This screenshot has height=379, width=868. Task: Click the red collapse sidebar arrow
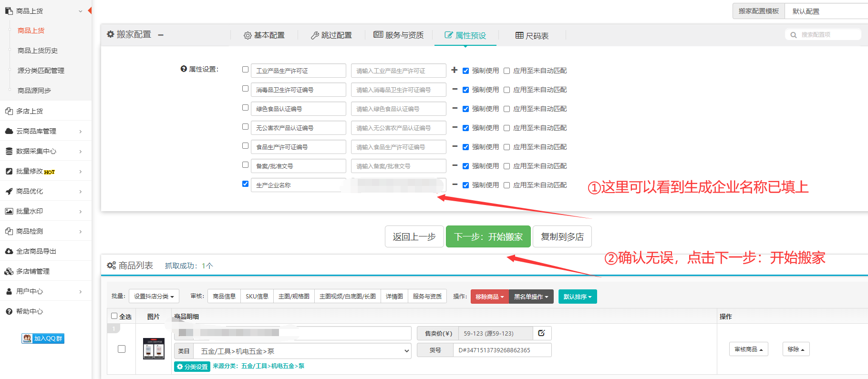point(90,10)
